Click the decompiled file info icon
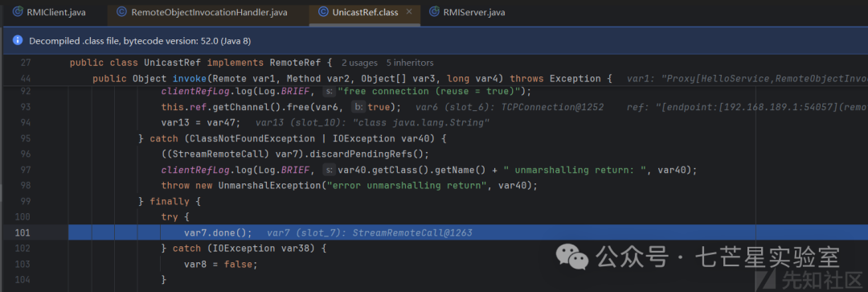The width and height of the screenshot is (868, 292). (18, 41)
